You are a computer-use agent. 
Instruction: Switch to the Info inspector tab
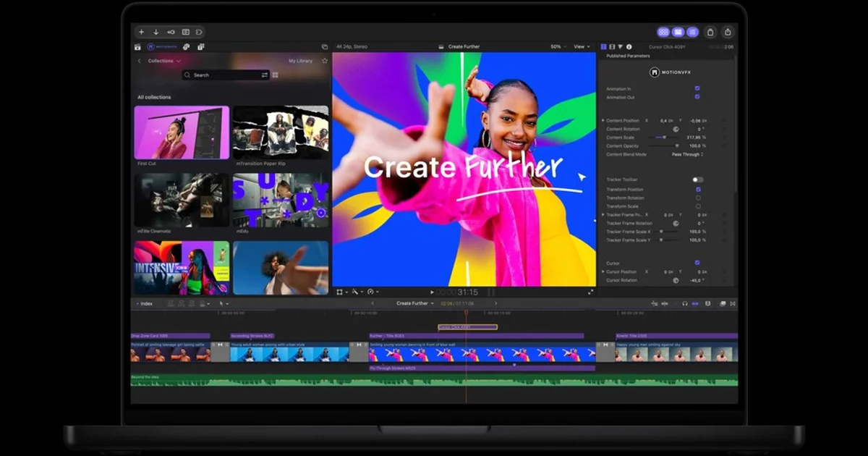[x=629, y=46]
